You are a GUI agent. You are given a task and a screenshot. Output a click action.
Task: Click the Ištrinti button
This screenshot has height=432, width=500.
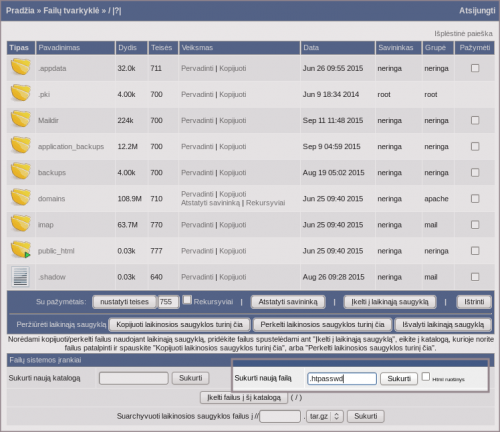474,302
